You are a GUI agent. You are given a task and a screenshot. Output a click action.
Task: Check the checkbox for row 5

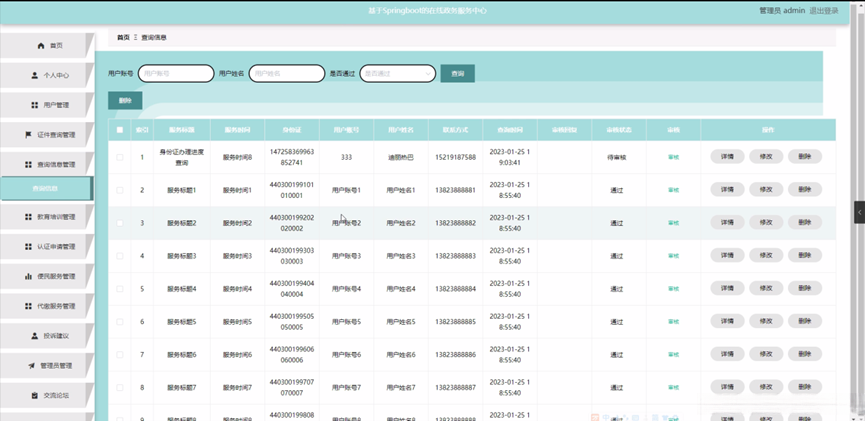[x=120, y=289]
